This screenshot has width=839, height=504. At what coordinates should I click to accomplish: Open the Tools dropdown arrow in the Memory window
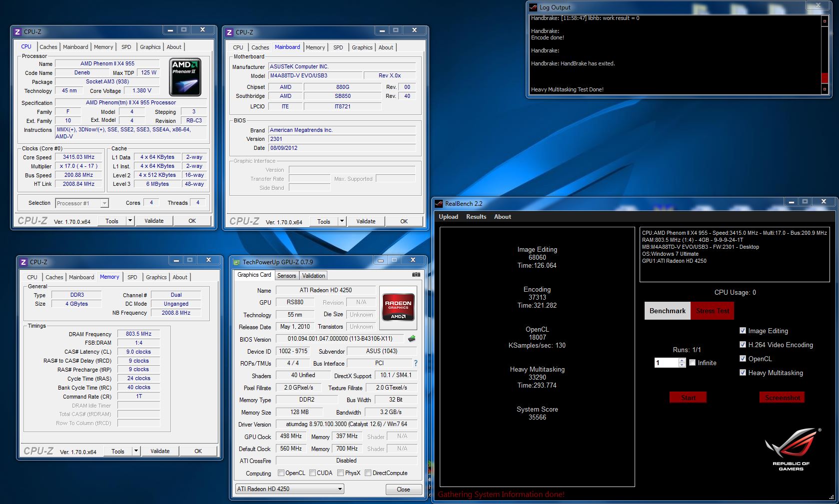click(136, 451)
